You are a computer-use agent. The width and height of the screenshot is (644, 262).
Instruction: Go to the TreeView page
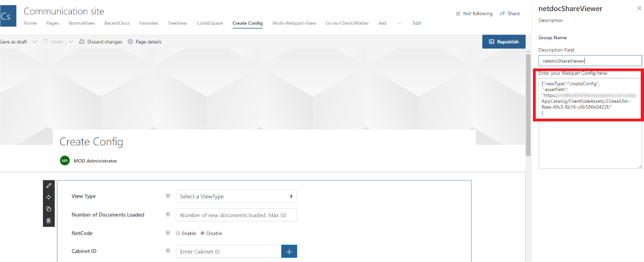click(x=177, y=23)
